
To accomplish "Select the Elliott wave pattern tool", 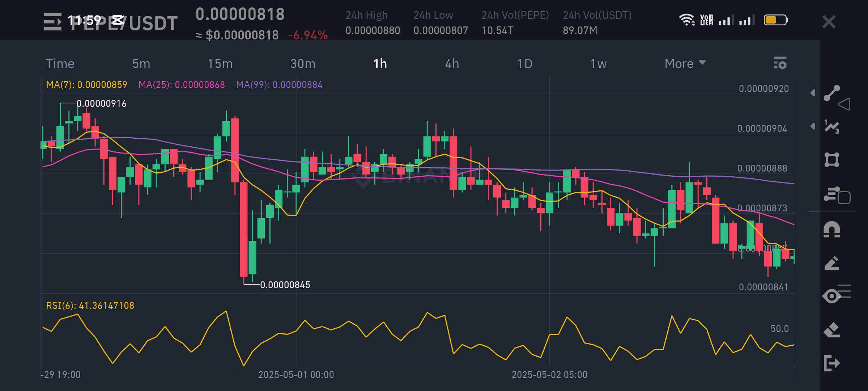I will 831,127.
